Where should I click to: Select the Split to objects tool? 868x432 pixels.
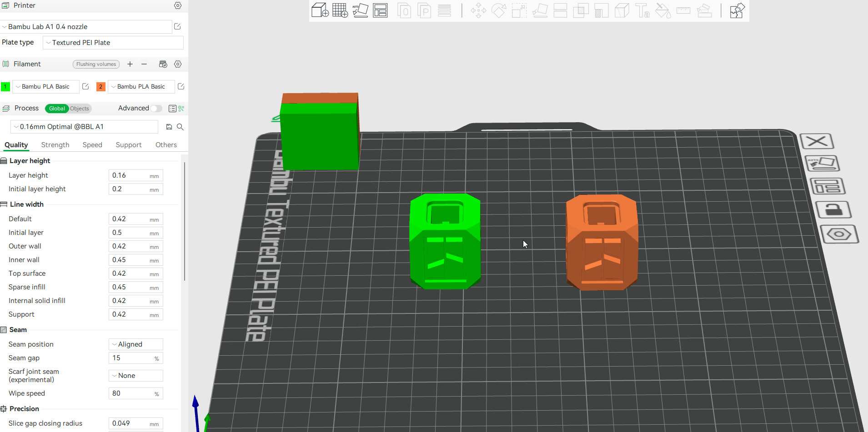click(404, 10)
